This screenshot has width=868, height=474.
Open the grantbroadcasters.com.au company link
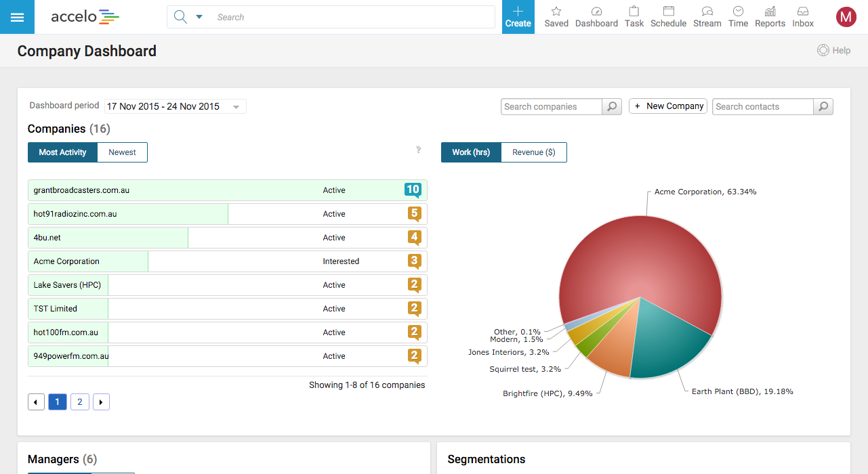coord(81,190)
